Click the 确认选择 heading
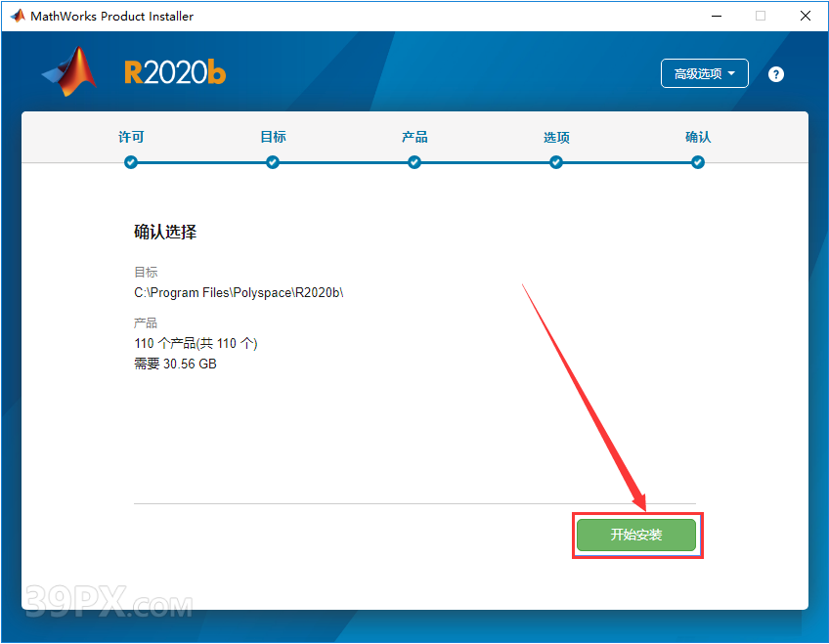Image resolution: width=829 pixels, height=644 pixels. click(165, 232)
